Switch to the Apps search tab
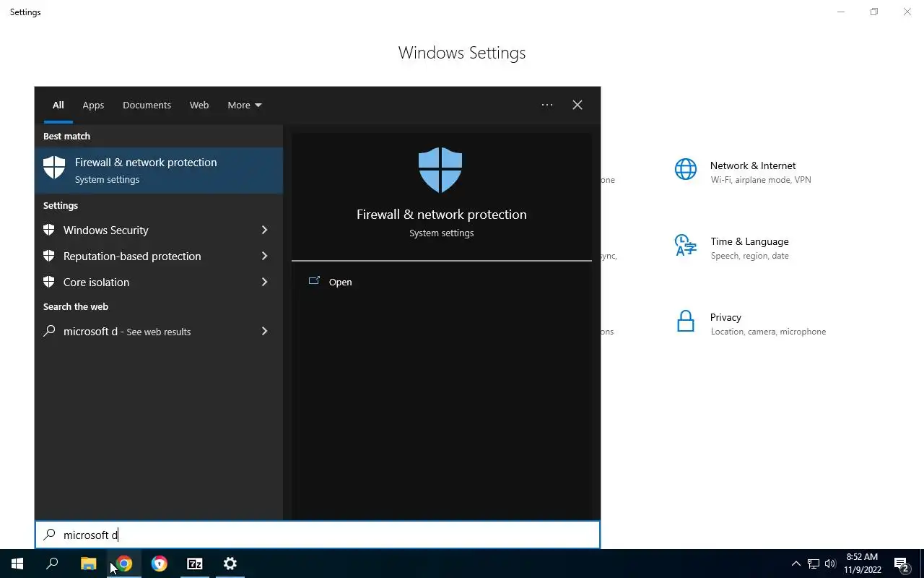This screenshot has width=924, height=578. coord(93,105)
